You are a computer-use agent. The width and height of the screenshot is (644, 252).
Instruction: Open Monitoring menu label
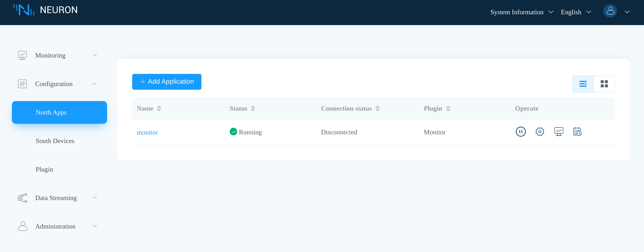point(50,55)
